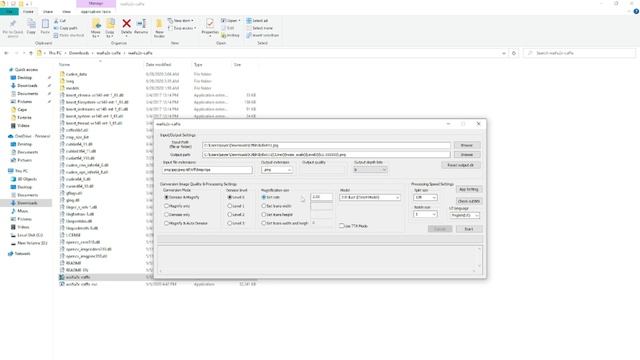Click the Manage contextual tab

point(96,4)
